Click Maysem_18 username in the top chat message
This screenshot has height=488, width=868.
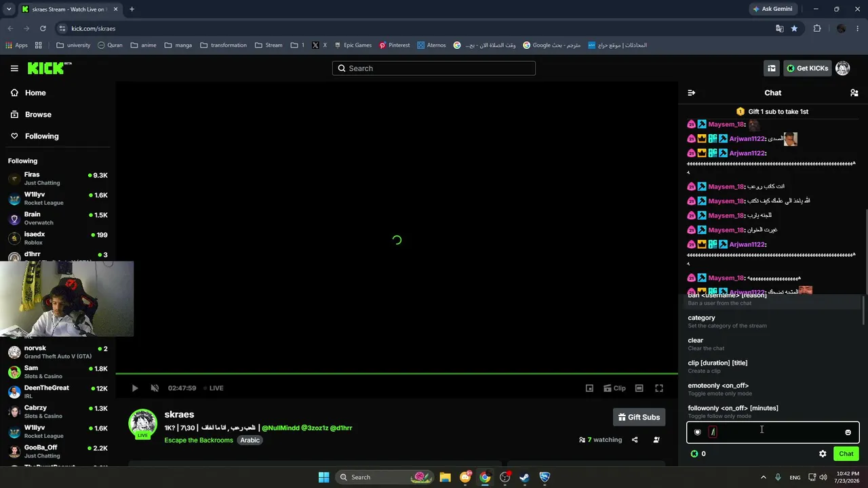(x=726, y=124)
